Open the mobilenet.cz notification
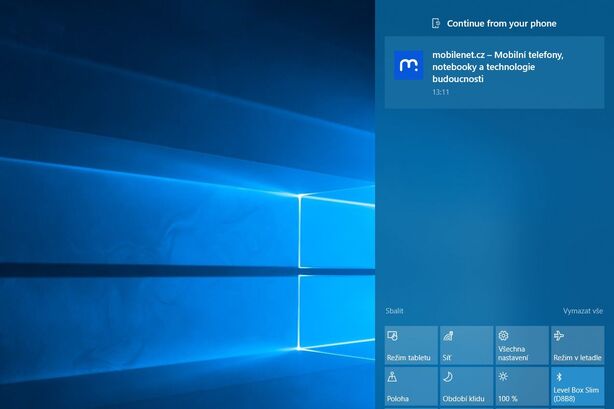This screenshot has height=409, width=614. pos(494,72)
